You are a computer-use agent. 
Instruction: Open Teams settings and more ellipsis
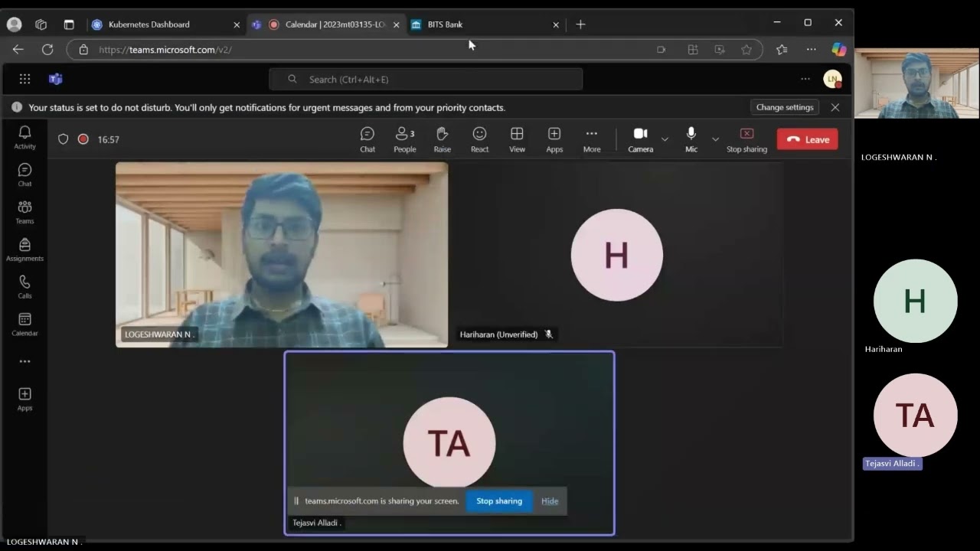tap(805, 79)
